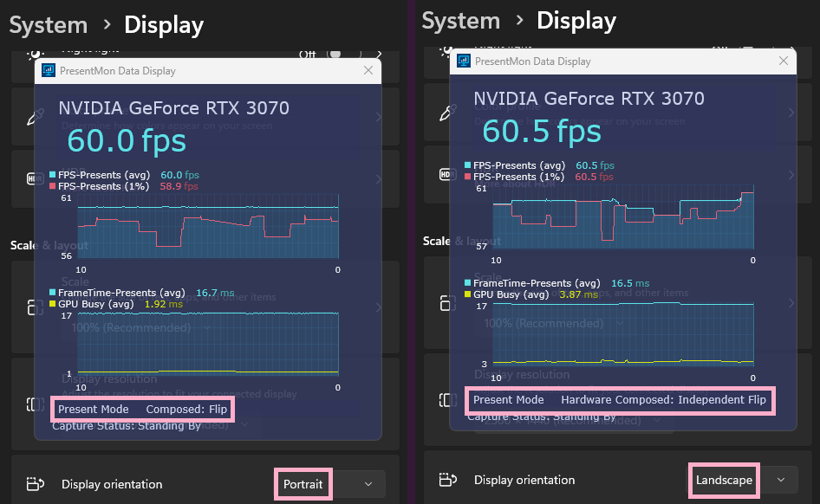This screenshot has height=504, width=820.
Task: Click the FPS graph in left PresentMon window
Action: [x=208, y=226]
